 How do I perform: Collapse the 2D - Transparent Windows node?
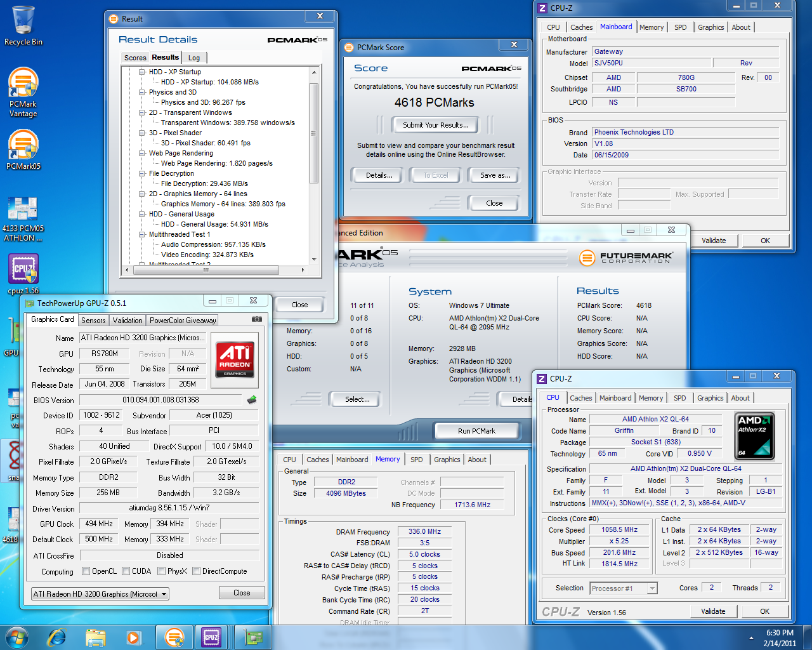click(142, 112)
